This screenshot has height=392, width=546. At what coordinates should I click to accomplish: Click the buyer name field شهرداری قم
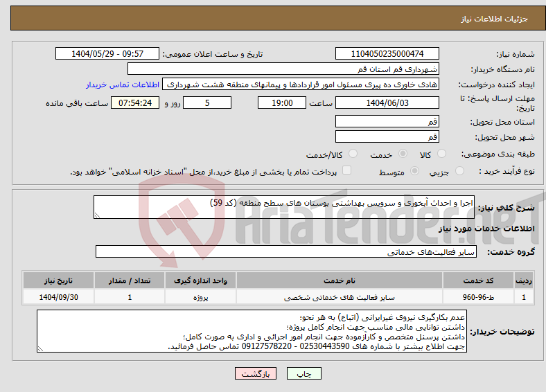tap(283, 69)
